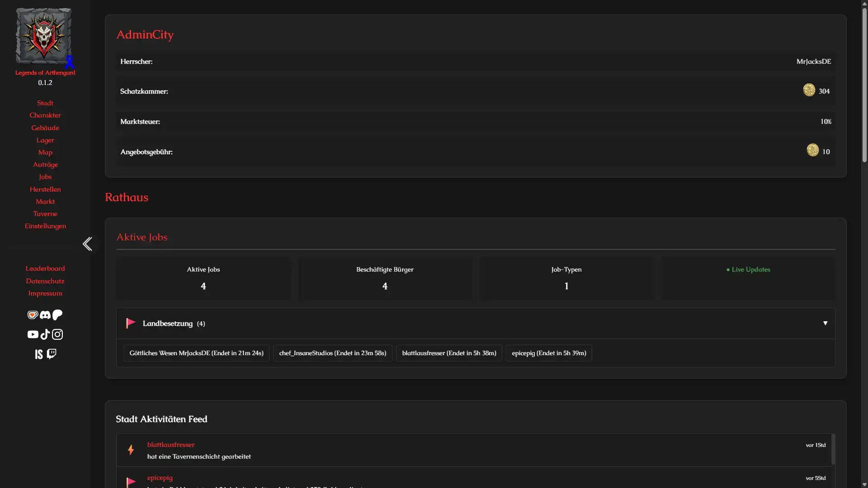Click the Ko-fi support icon
The height and width of the screenshot is (488, 868).
click(33, 315)
